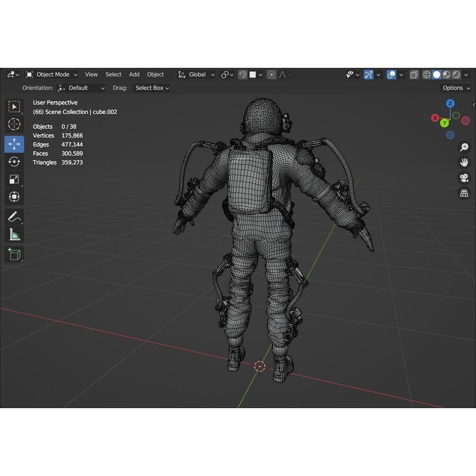Screen dimensions: 476x476
Task: Switch to material preview shading
Action: 446,74
